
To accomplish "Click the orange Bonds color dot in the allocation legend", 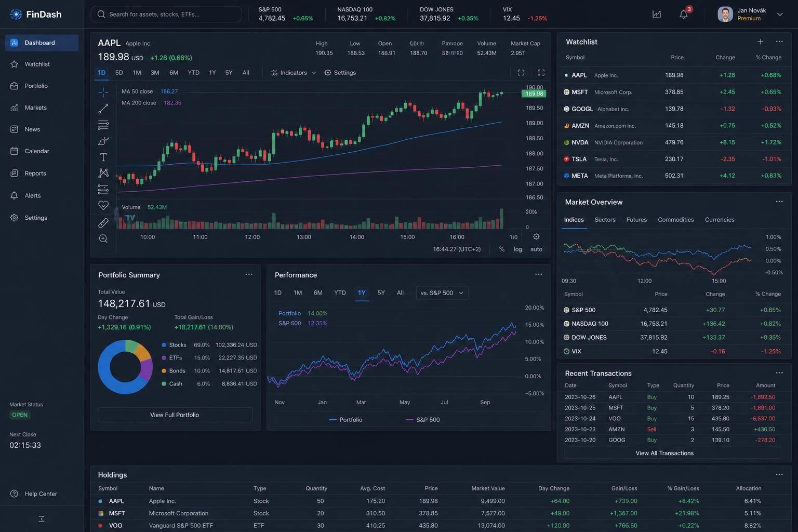I will tap(164, 371).
